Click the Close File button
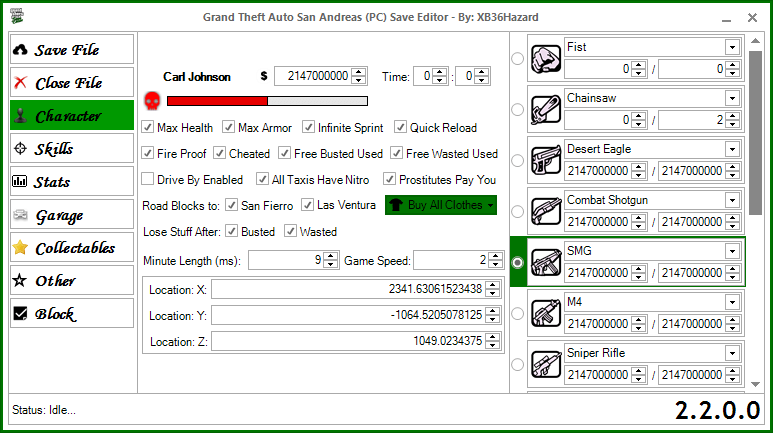This screenshot has height=433, width=773. tap(72, 82)
